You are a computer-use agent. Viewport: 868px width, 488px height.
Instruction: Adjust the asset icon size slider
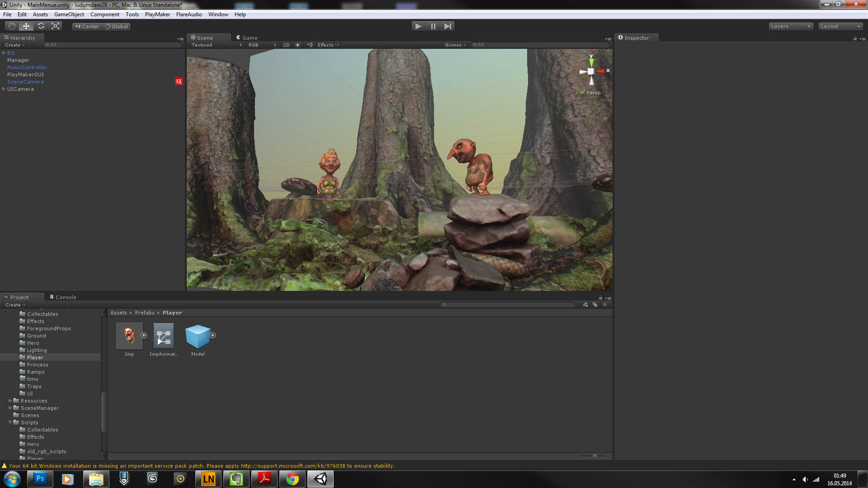pos(595,456)
